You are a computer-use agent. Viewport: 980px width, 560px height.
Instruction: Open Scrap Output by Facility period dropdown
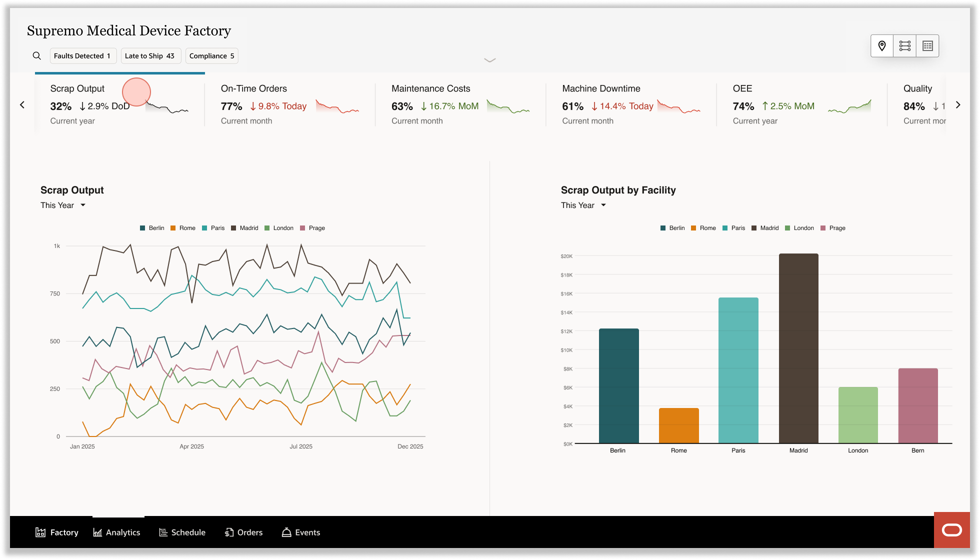583,205
